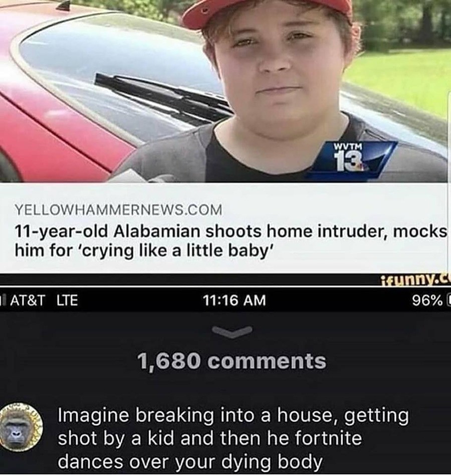Click the news photo thumbnail of boy

224,91
